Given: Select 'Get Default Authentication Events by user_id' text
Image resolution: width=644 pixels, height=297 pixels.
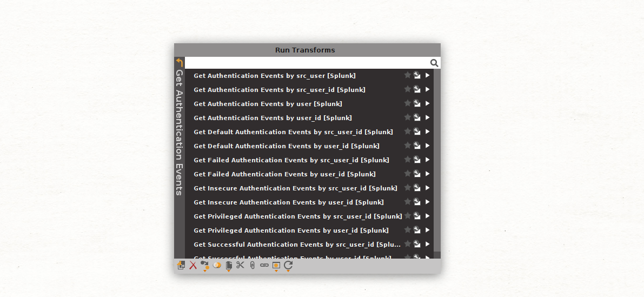Looking at the screenshot, I should point(271,146).
